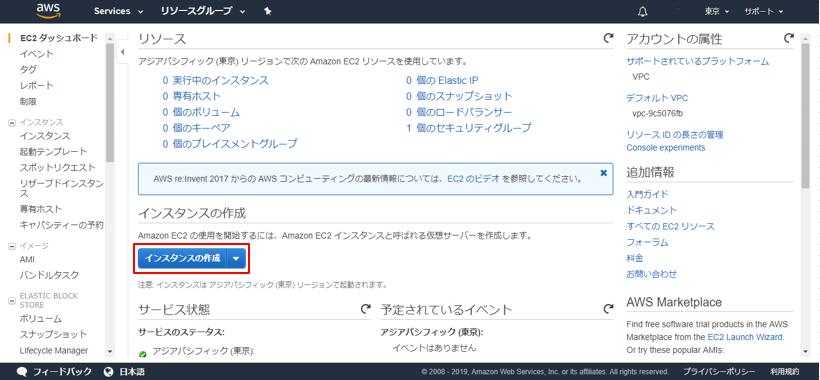Collapse the イメージ sidebar section
Viewport: 820px width, 380px height.
click(12, 246)
